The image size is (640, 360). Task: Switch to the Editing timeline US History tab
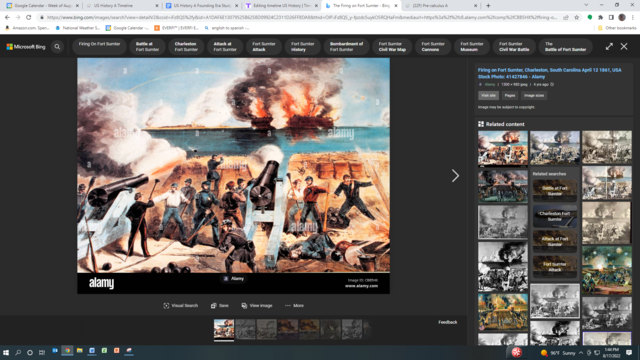(281, 6)
